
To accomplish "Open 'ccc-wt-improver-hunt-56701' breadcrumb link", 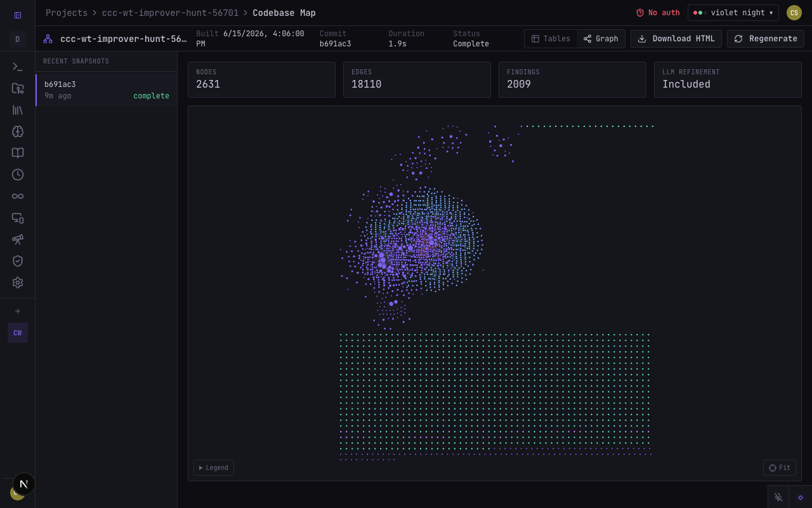I will click(170, 13).
